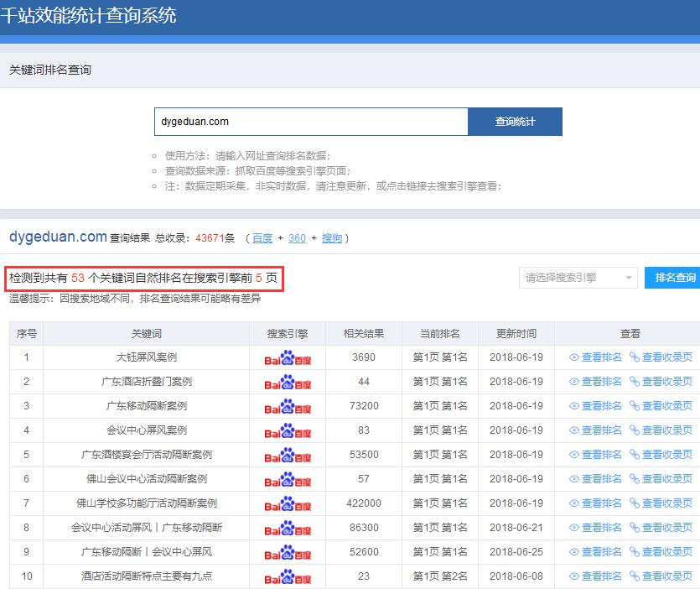
Task: View ranking for 会议中心活动屏风 row 8
Action: 595,528
